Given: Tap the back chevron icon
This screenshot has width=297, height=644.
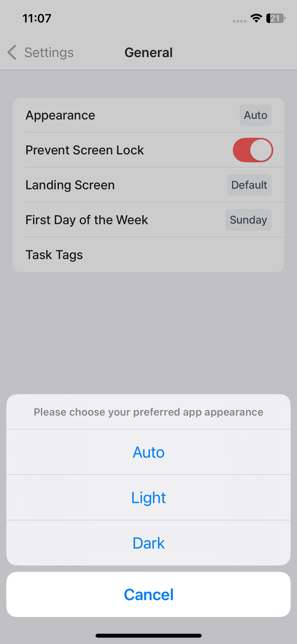Looking at the screenshot, I should [x=12, y=52].
